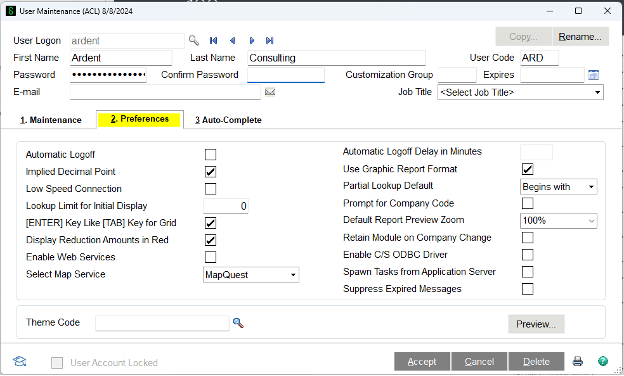
Task: Check Suppress Expired Messages
Action: (x=527, y=289)
